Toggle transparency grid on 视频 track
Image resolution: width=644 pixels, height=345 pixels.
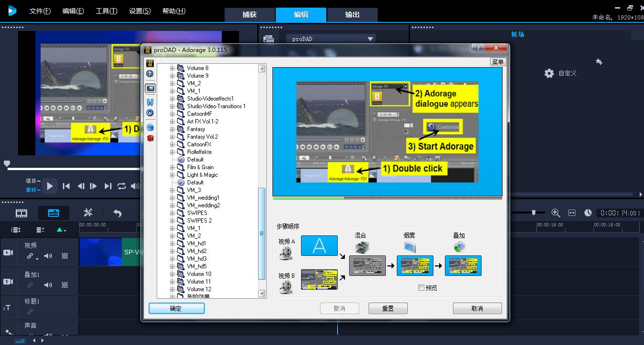click(65, 256)
